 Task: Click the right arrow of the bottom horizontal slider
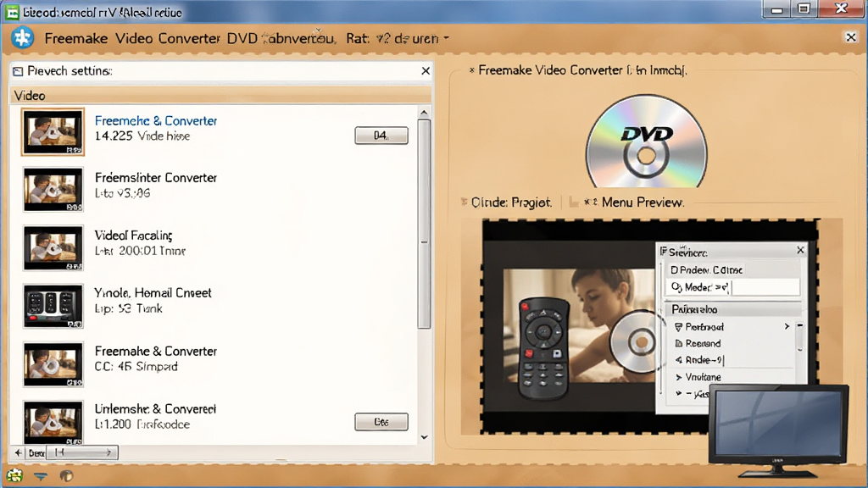coord(109,452)
